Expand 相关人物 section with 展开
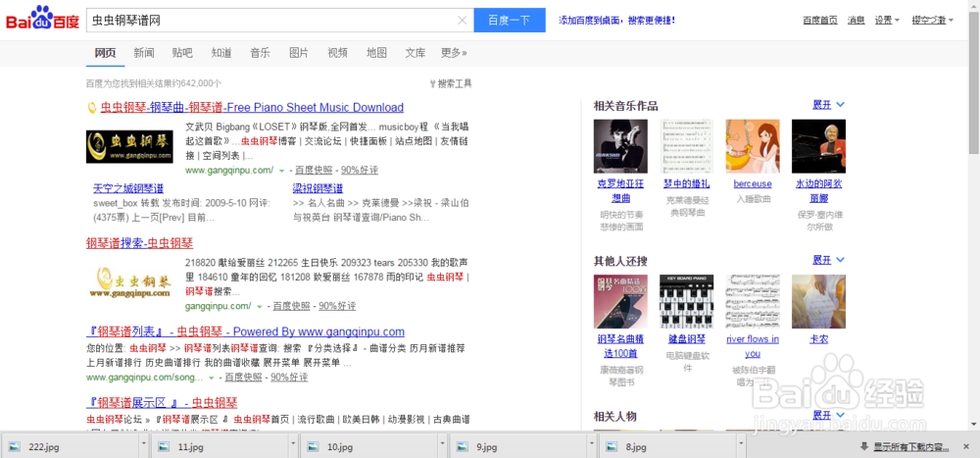The width and height of the screenshot is (980, 458). pos(828,415)
